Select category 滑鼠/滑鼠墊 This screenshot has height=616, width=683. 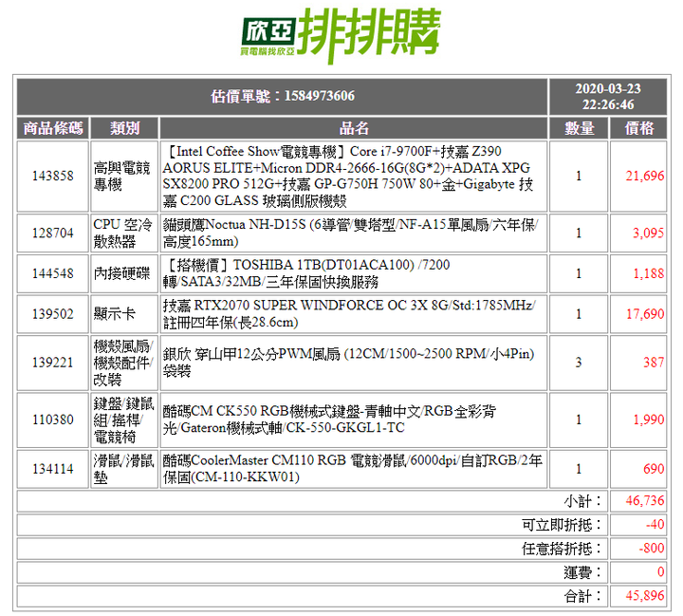tap(124, 469)
